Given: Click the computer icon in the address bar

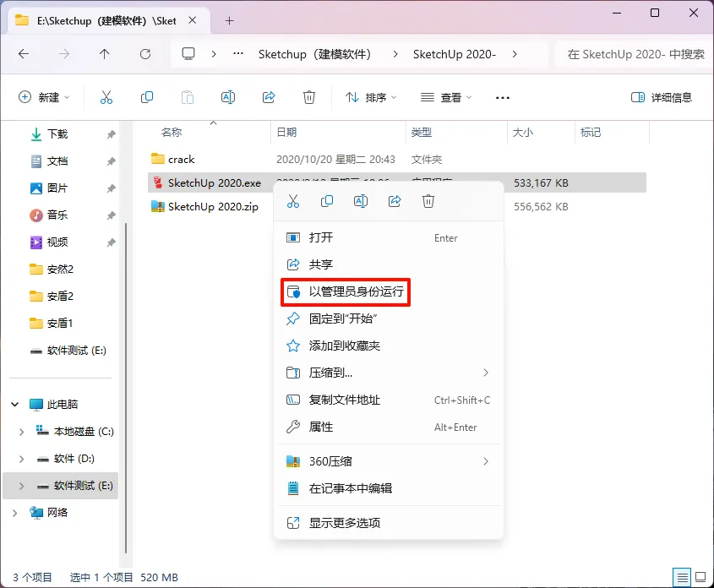Looking at the screenshot, I should pos(188,54).
